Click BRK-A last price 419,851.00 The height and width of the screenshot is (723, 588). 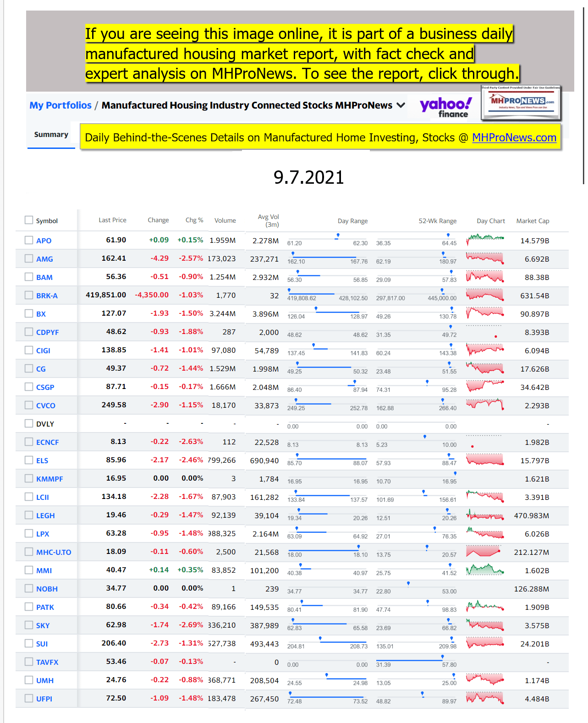(x=106, y=295)
